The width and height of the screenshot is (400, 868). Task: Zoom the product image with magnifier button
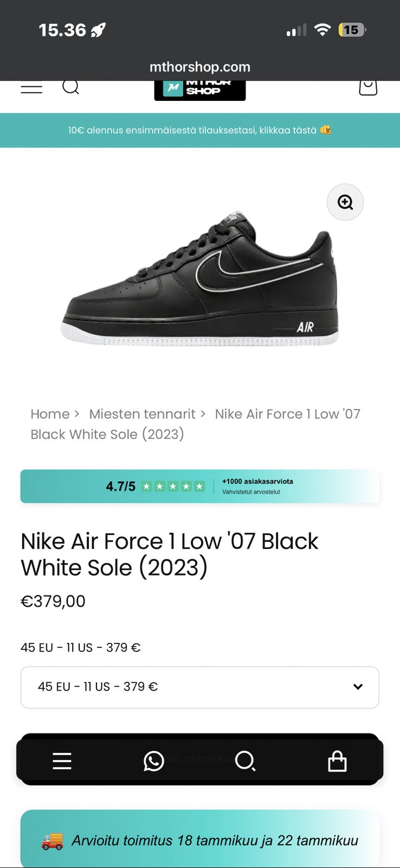tap(345, 202)
